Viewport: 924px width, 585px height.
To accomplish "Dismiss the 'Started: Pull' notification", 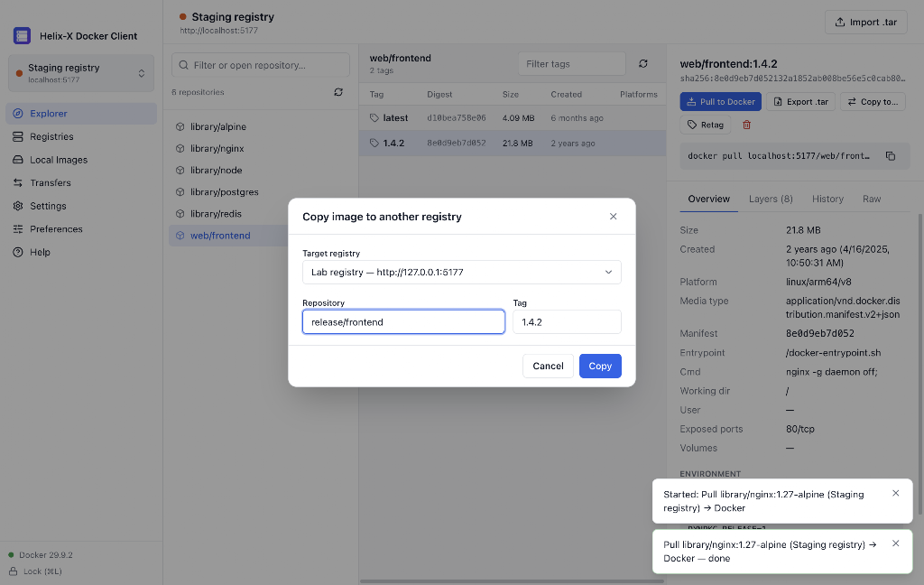I will tap(896, 494).
